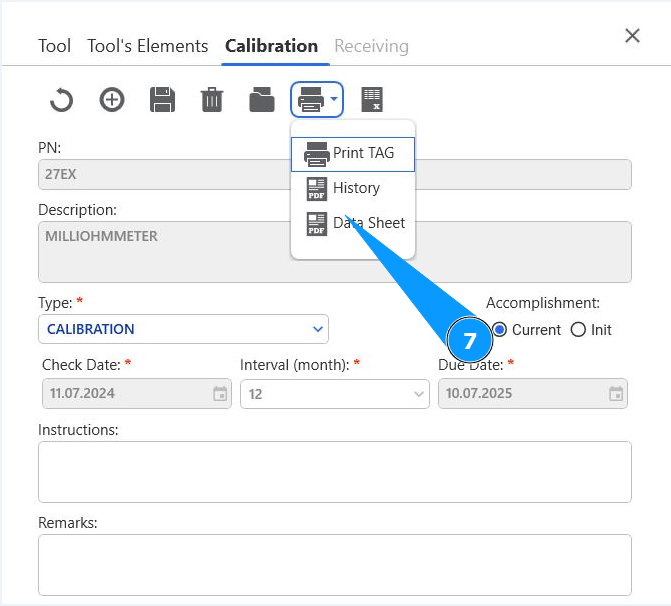Click the spreadsheet export icon
The image size is (671, 606).
click(372, 100)
